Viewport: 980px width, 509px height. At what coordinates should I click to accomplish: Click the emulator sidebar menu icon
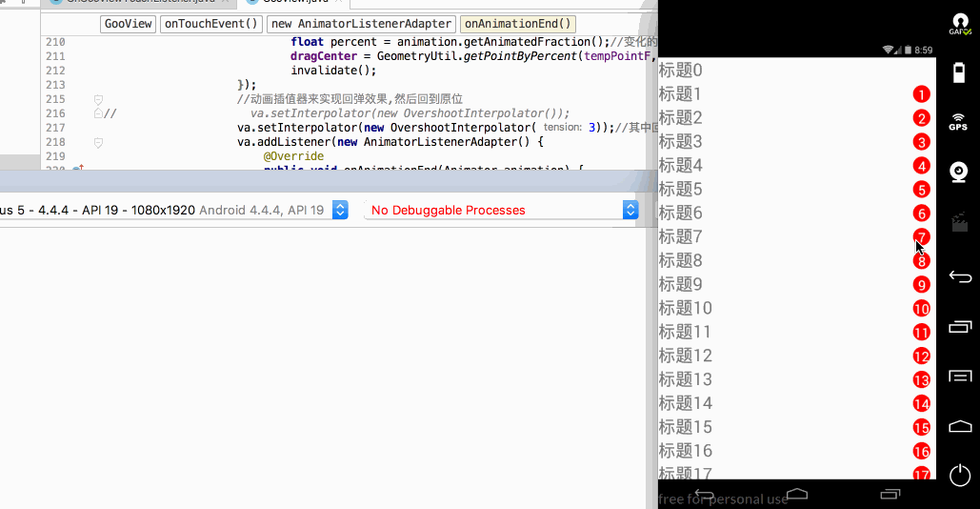[x=961, y=376]
